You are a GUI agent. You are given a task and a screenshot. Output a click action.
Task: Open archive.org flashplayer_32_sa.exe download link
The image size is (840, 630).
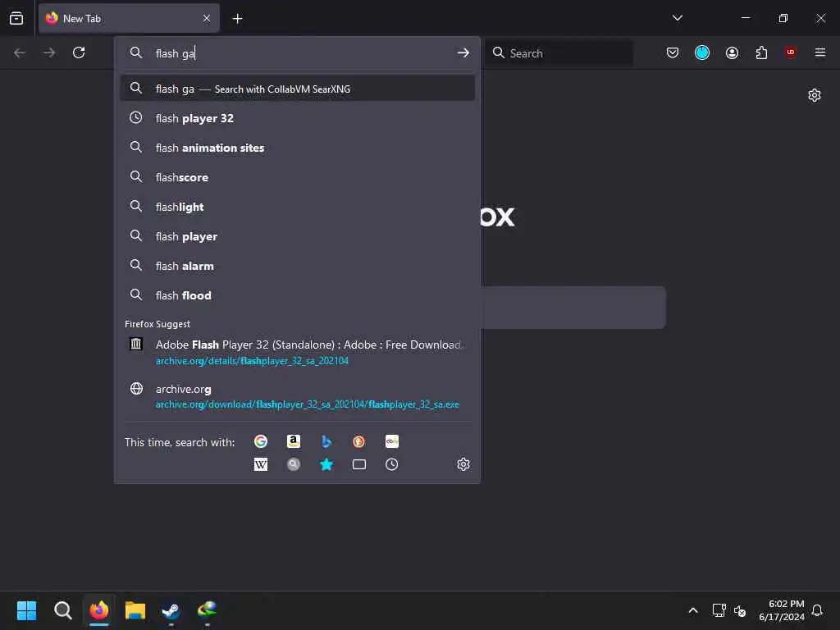(297, 396)
